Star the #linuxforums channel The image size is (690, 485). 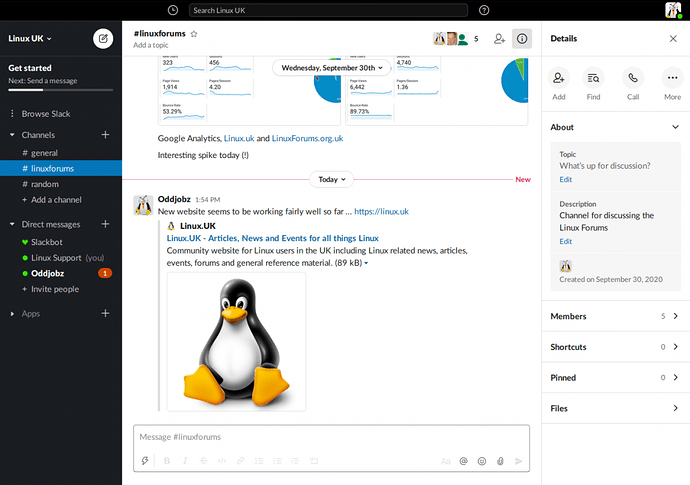coord(194,34)
